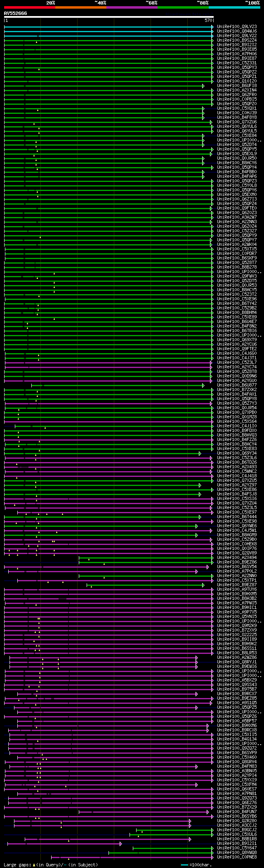Image resolution: width=264 pixels, height=868 pixels.
Task: Open the UniRef100_Q8GRV4 hit
Action: pyautogui.click(x=237, y=762)
